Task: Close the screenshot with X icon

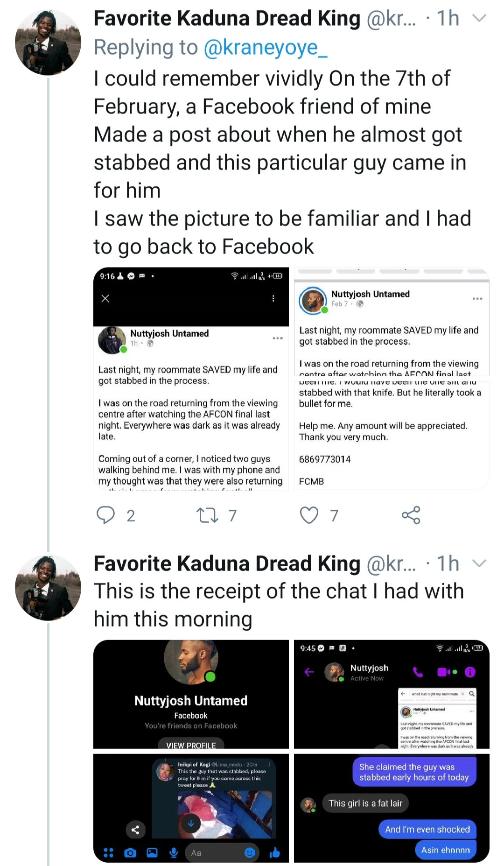Action: click(105, 298)
